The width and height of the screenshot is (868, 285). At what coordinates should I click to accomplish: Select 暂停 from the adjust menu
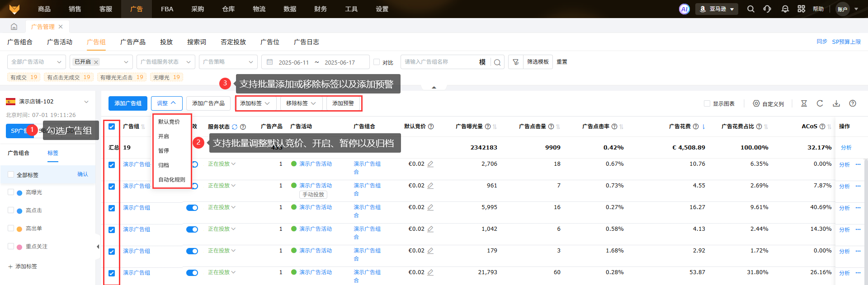click(x=164, y=151)
